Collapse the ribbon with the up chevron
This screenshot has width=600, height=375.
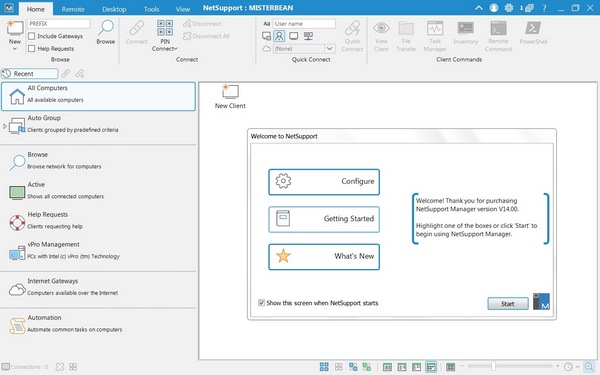click(479, 8)
